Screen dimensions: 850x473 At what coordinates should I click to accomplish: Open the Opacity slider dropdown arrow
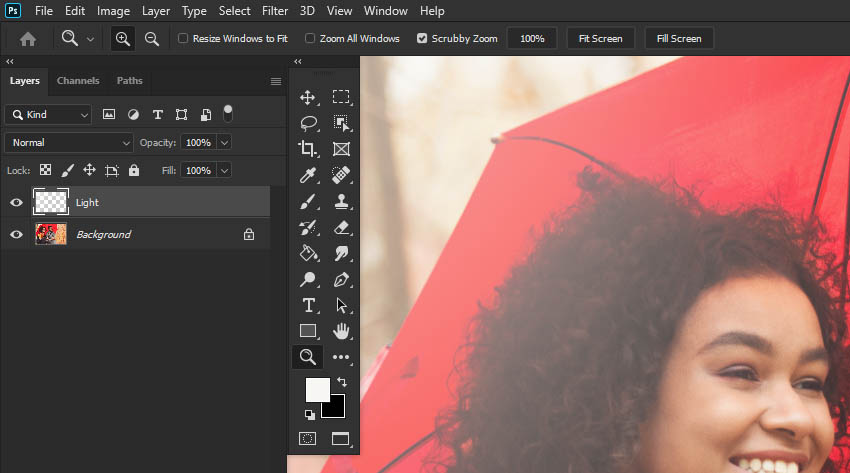[x=224, y=142]
